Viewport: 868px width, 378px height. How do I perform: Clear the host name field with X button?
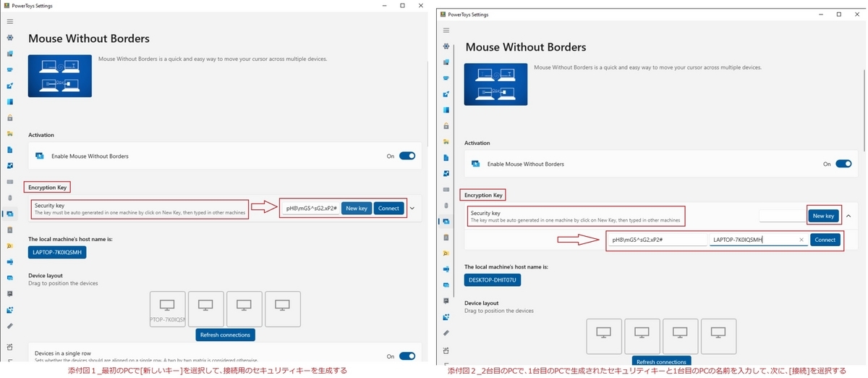801,240
